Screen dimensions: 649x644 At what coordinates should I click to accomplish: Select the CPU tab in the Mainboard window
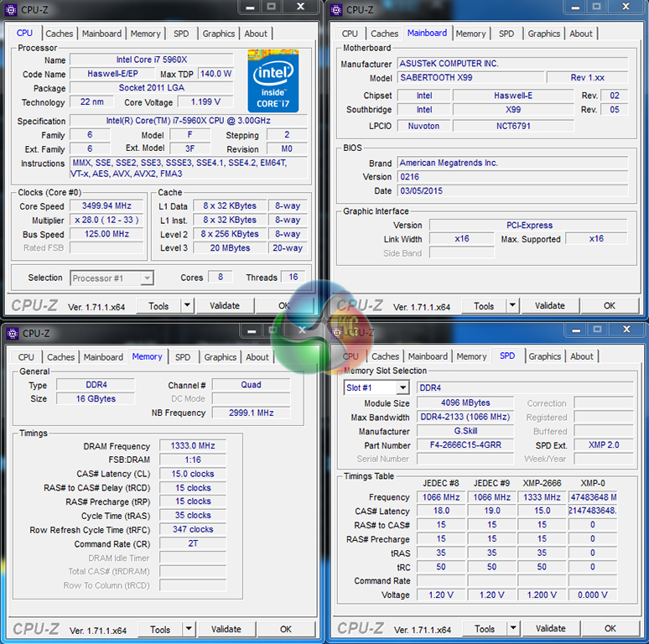point(350,34)
